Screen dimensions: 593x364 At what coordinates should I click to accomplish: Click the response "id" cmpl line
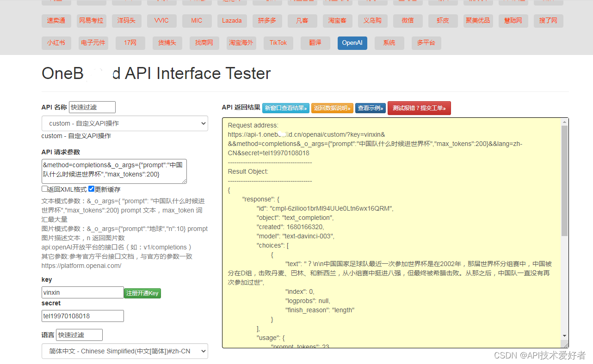click(x=325, y=208)
